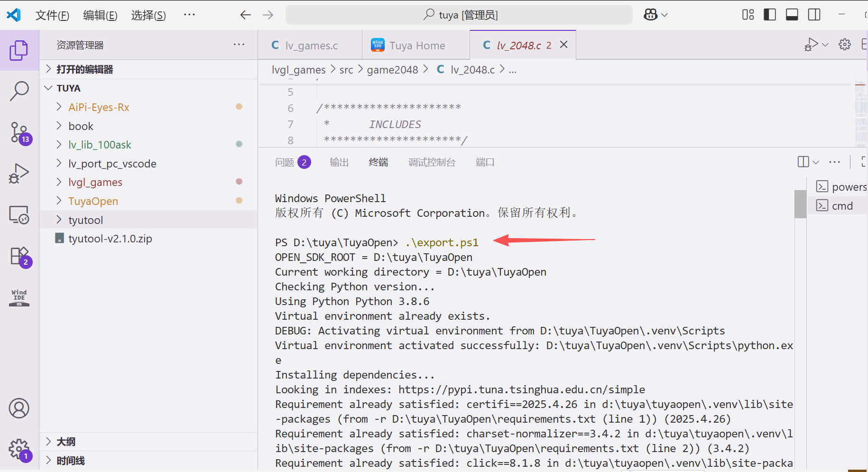This screenshot has width=868, height=472.
Task: Open the 问题 problems panel tab
Action: point(293,162)
